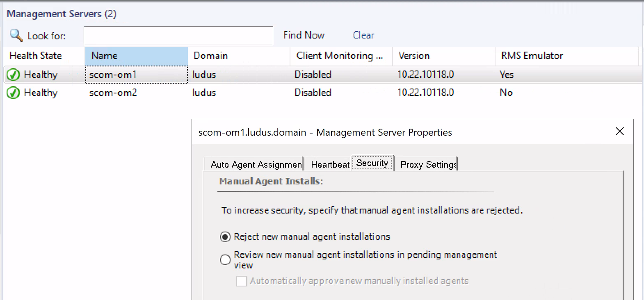Click the Find Now button

click(304, 35)
